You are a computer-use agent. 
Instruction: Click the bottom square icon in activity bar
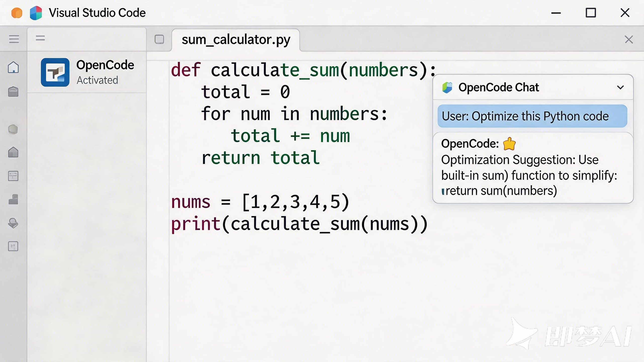click(x=13, y=246)
